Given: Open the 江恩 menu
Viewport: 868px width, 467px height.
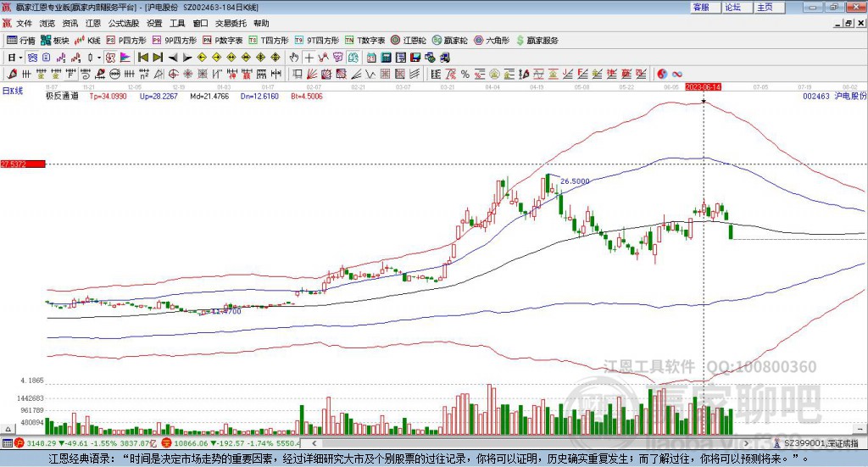Looking at the screenshot, I should pos(93,23).
